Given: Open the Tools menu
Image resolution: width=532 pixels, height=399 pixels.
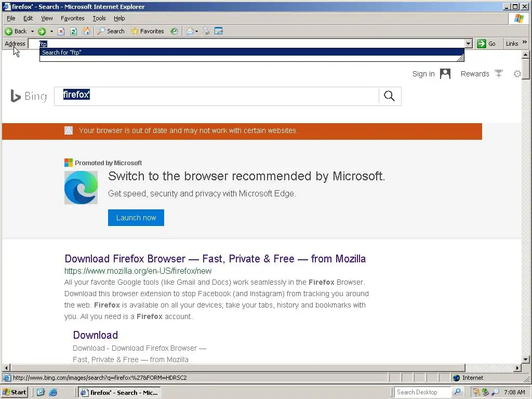Looking at the screenshot, I should click(99, 18).
